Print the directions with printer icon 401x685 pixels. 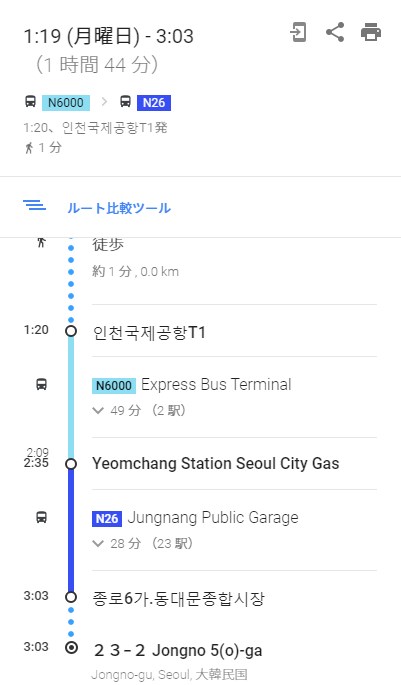coord(371,33)
